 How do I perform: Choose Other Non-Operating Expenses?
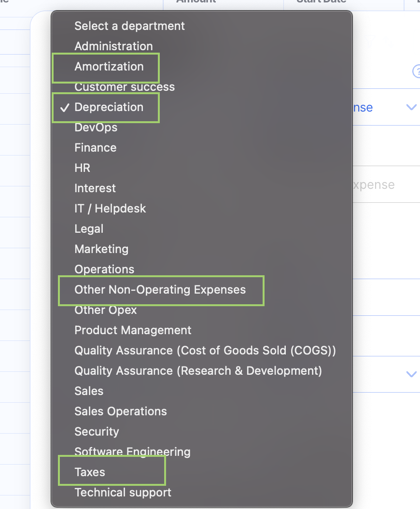coord(160,290)
